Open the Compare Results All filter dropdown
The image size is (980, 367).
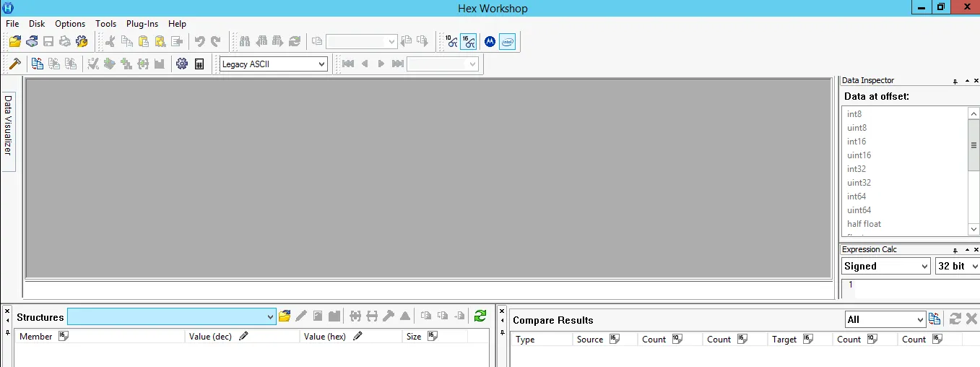coord(885,319)
